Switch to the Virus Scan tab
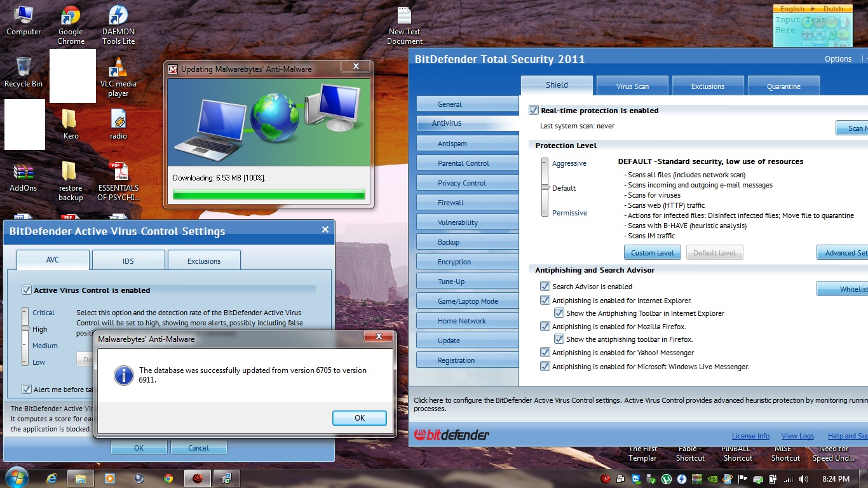Viewport: 868px width, 488px height. 632,86
